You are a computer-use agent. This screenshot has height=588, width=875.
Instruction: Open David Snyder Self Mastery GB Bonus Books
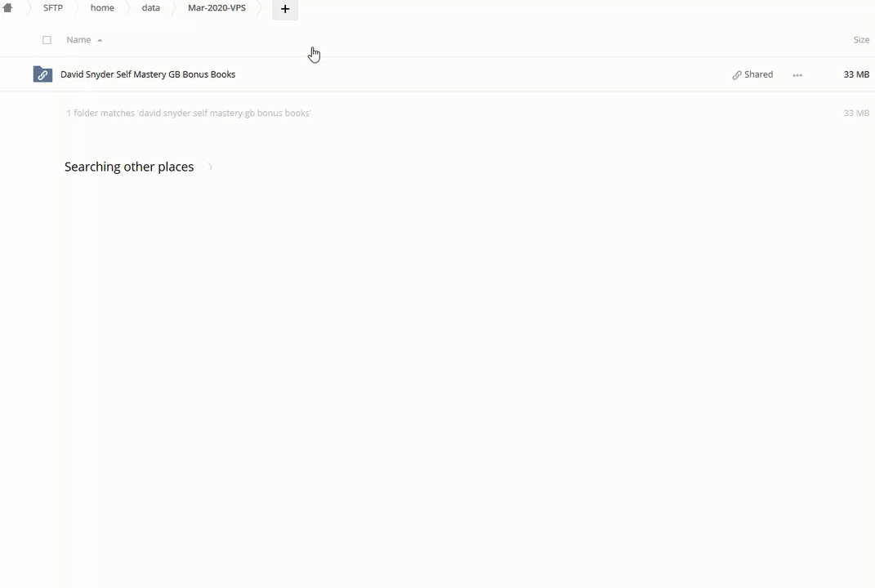(x=148, y=74)
